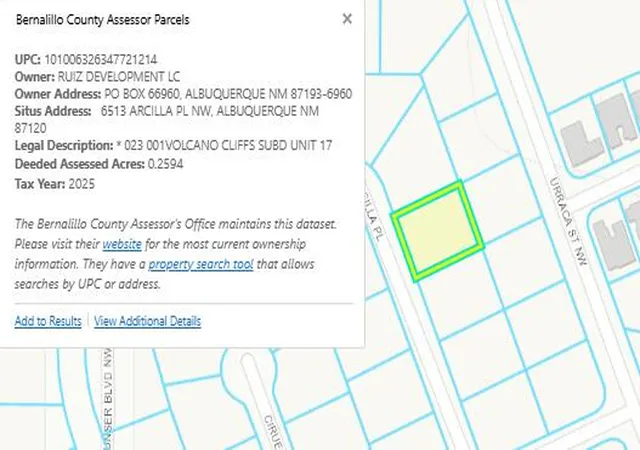Click the Tax Year value 2025
640x450 pixels.
pos(82,184)
